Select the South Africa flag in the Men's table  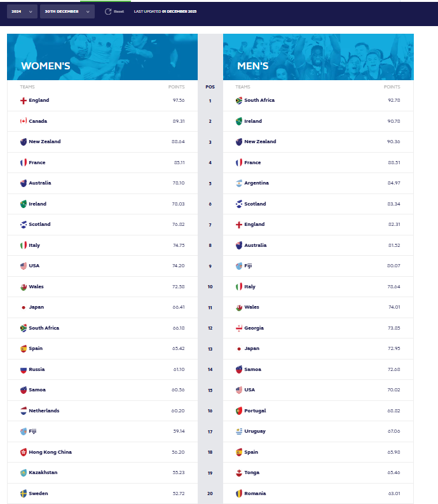click(x=239, y=101)
